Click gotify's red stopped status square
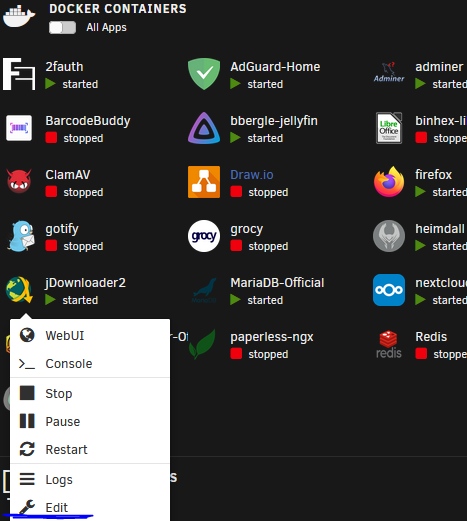Screen dimensions: 467x521 51,246
